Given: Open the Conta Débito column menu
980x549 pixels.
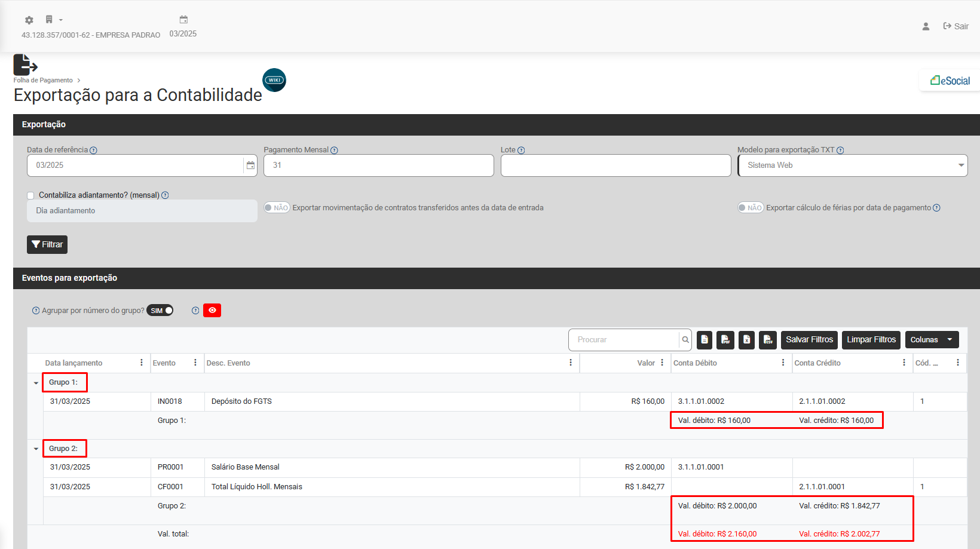Looking at the screenshot, I should tap(783, 363).
